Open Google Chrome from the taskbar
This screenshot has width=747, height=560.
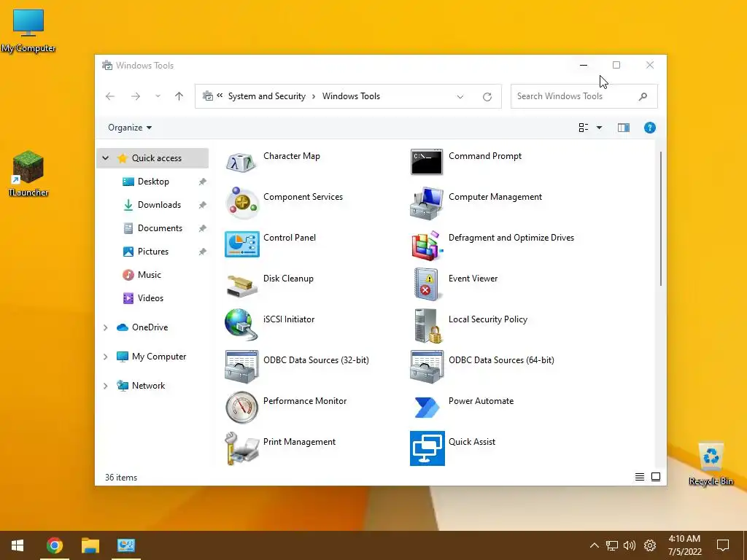pyautogui.click(x=54, y=545)
